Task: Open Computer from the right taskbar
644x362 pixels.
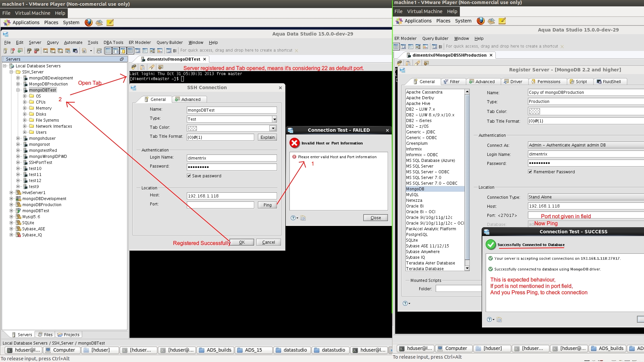Action: point(453,349)
